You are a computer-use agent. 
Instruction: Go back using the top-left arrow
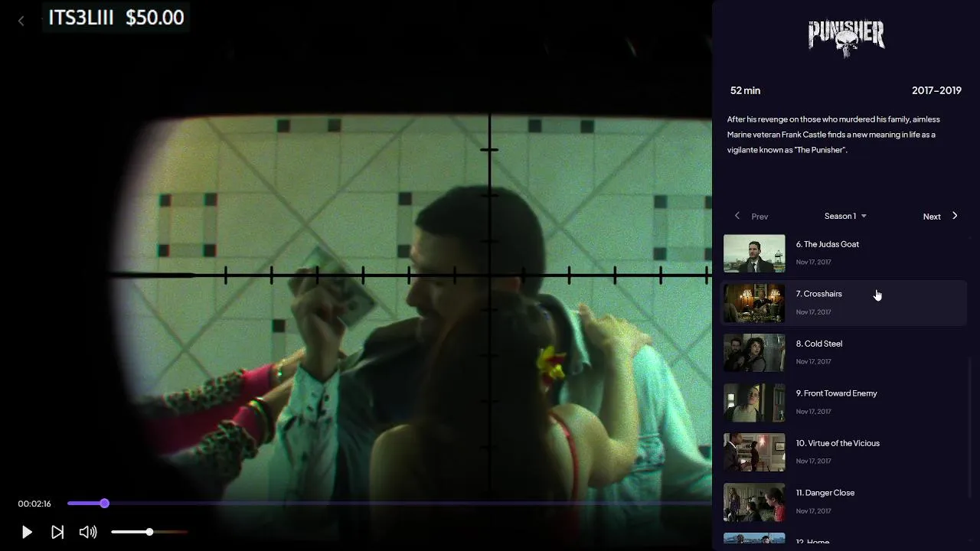tap(21, 21)
